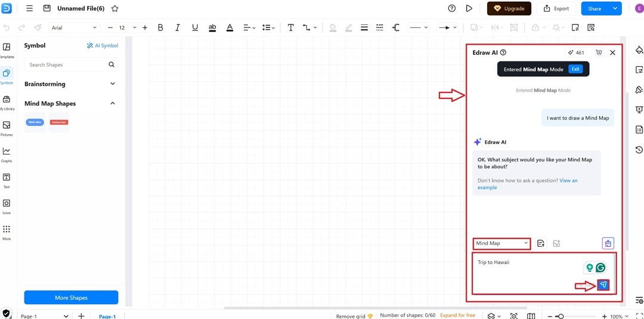644x319 pixels.
Task: Click the Upgrade button
Action: point(509,8)
